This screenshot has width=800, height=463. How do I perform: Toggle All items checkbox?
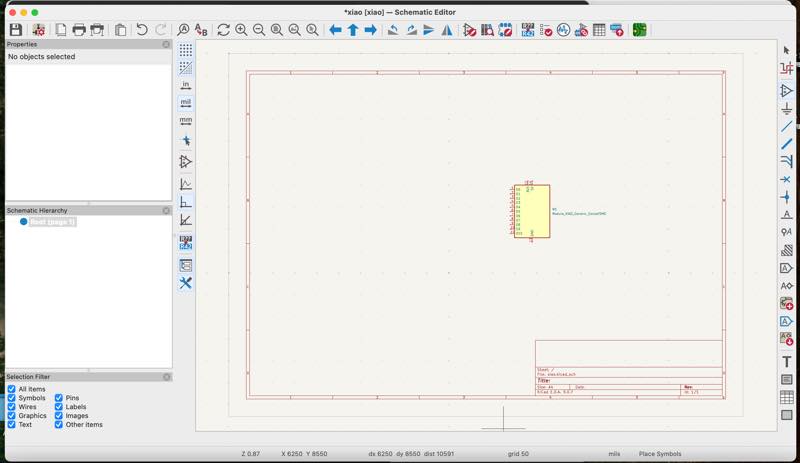point(11,389)
